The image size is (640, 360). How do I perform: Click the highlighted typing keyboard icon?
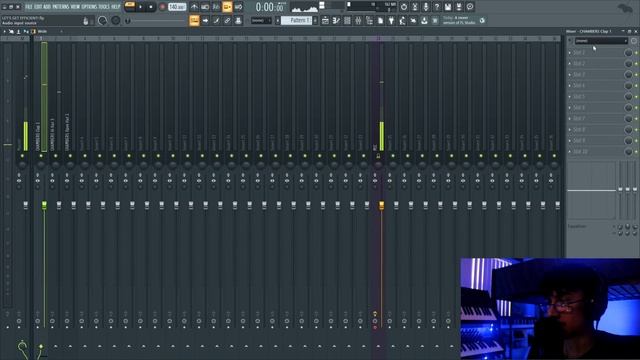[x=194, y=20]
